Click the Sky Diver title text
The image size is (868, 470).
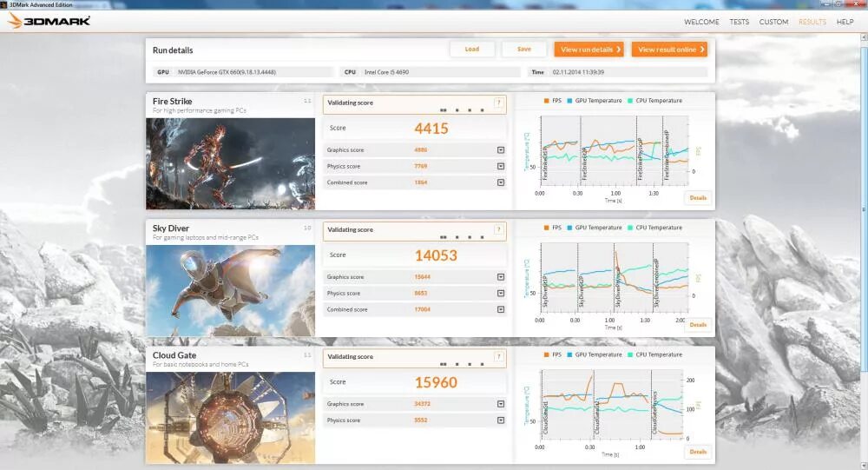(170, 228)
